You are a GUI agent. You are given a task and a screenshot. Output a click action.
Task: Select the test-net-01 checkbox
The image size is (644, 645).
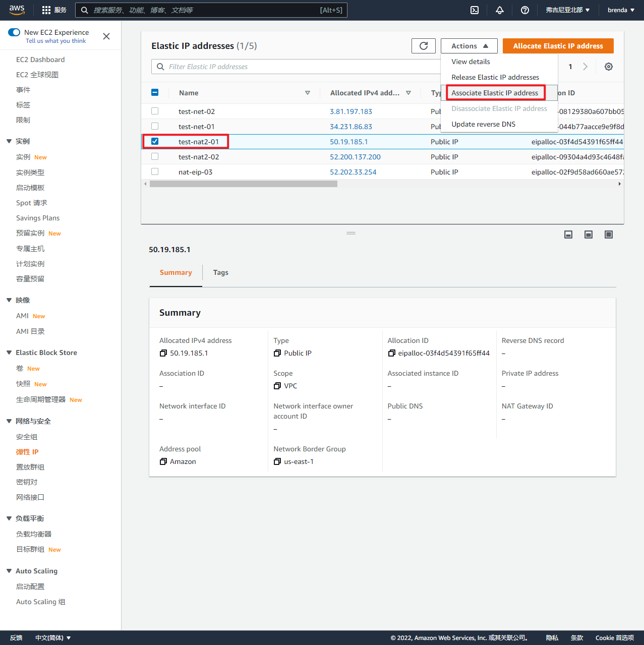pyautogui.click(x=155, y=126)
